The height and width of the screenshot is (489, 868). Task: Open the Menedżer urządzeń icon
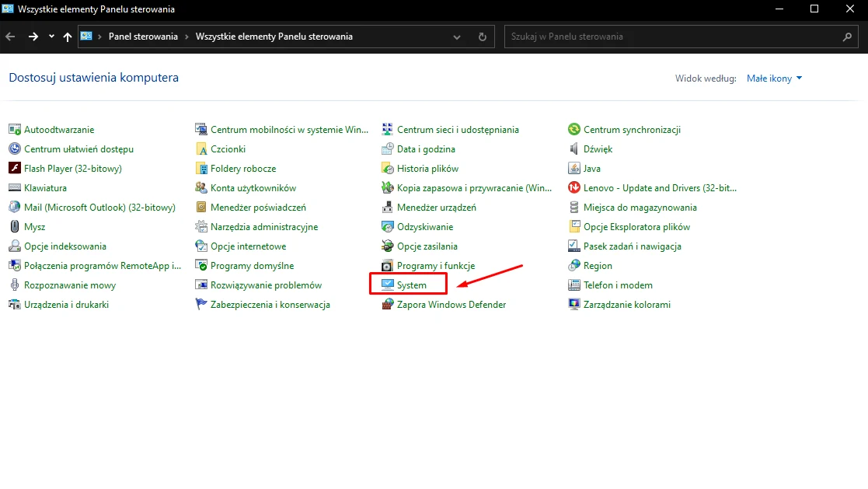pyautogui.click(x=388, y=208)
